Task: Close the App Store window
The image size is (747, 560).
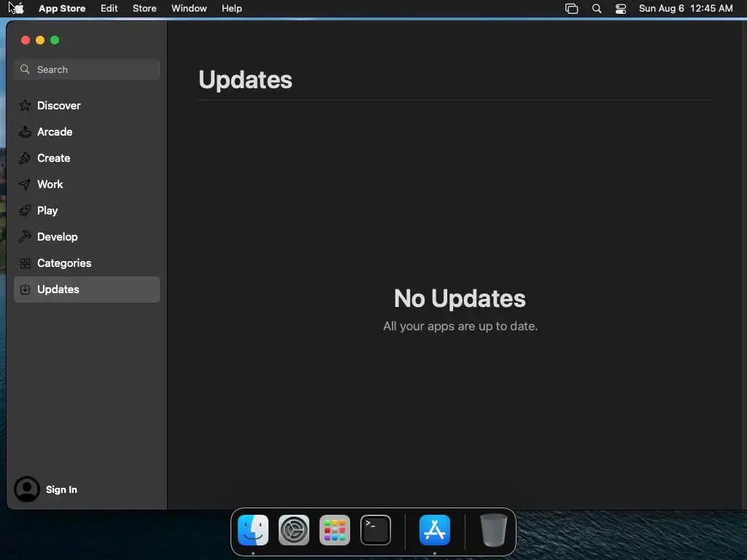Action: pos(26,41)
